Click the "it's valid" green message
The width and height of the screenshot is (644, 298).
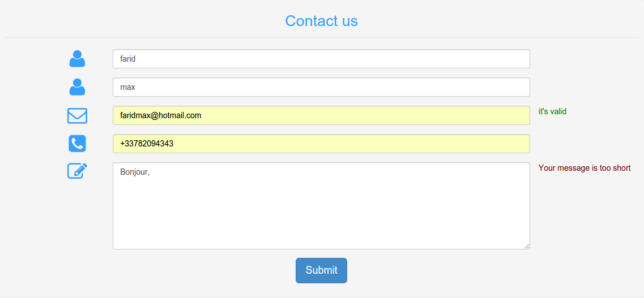point(552,111)
